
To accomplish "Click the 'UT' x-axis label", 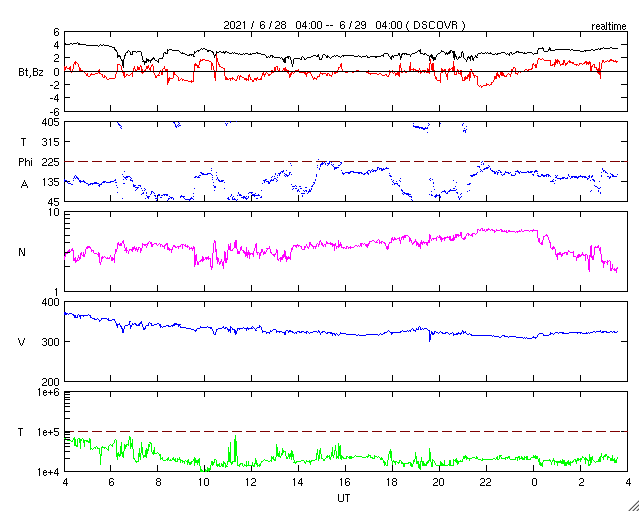I will tap(344, 498).
